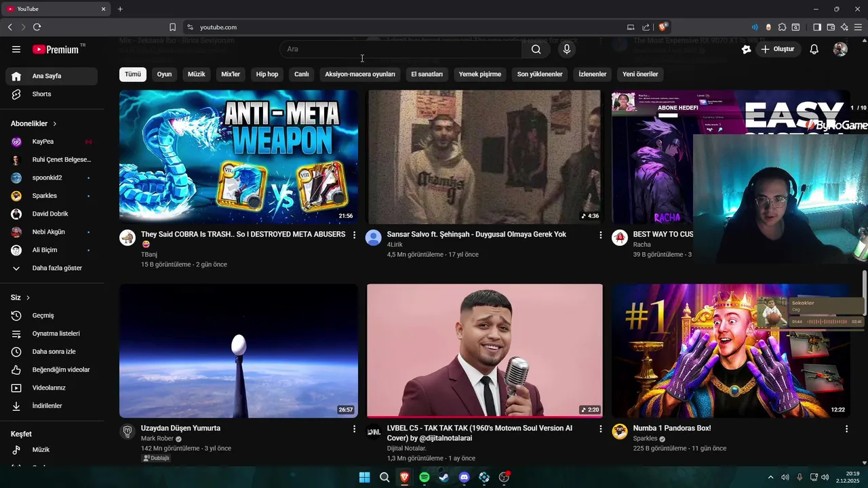Open the YouTube hamburger guide menu

click(x=16, y=49)
